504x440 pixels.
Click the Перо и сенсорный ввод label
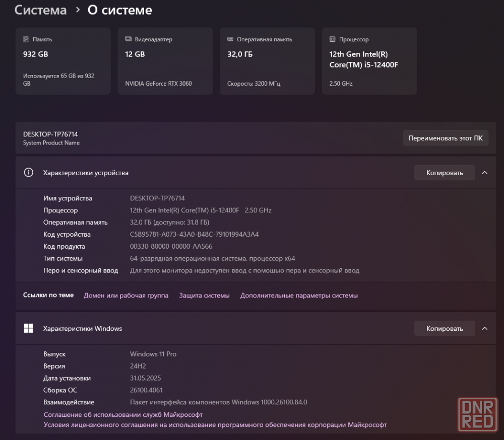(x=80, y=270)
